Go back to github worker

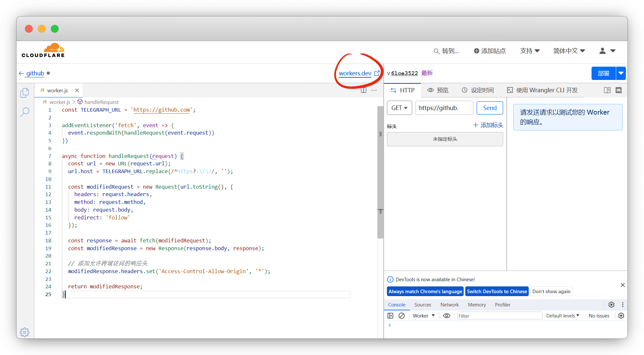pos(31,73)
